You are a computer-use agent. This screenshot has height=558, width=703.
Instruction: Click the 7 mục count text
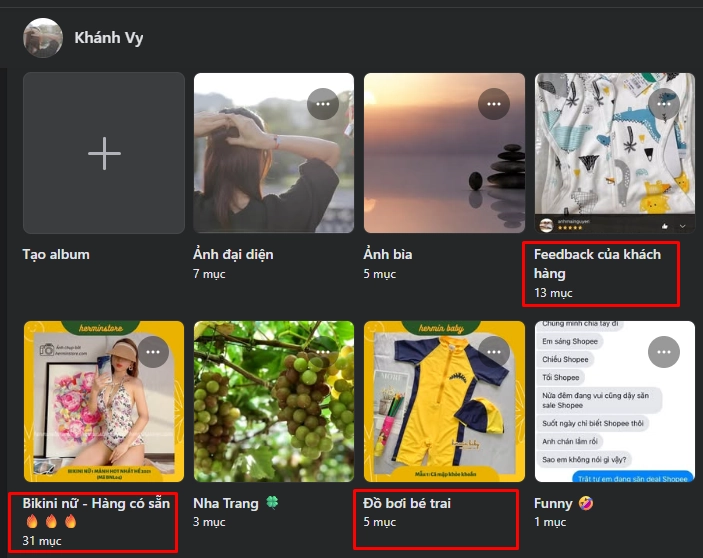pyautogui.click(x=209, y=274)
